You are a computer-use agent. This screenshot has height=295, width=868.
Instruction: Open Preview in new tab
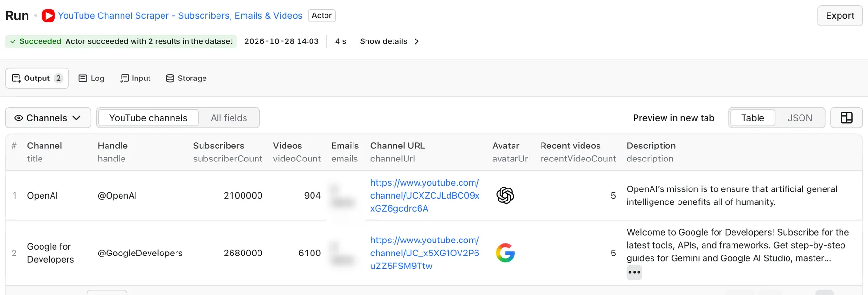click(673, 118)
